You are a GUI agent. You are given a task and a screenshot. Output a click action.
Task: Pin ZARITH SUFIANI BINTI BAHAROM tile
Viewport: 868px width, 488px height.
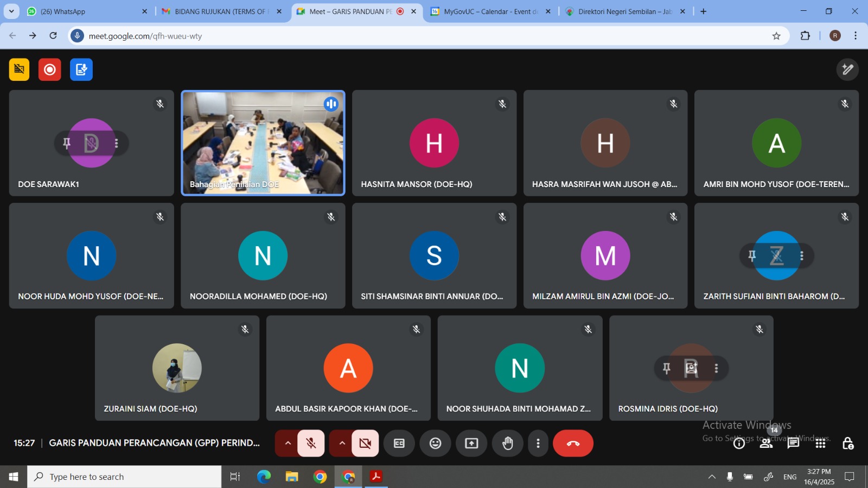pyautogui.click(x=752, y=255)
